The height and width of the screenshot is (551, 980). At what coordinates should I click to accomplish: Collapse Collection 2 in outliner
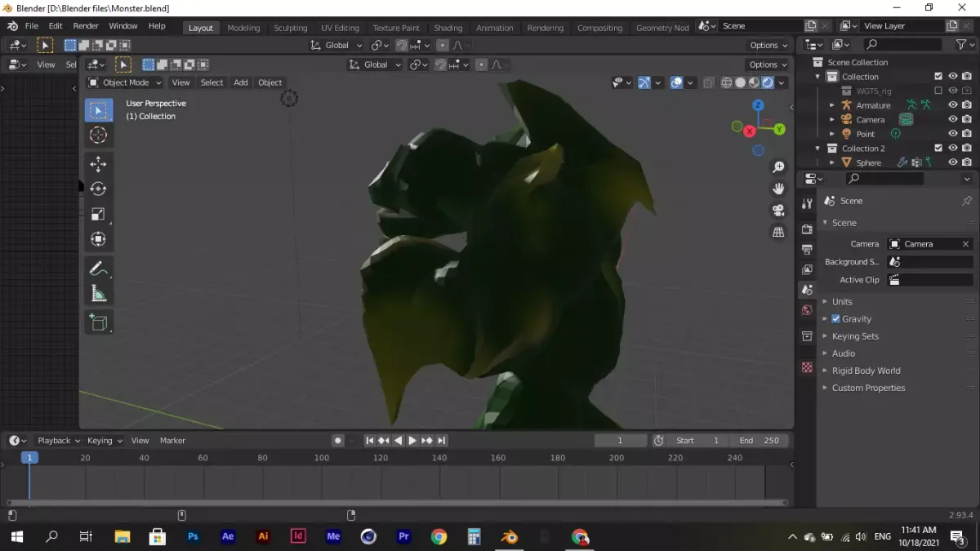817,149
